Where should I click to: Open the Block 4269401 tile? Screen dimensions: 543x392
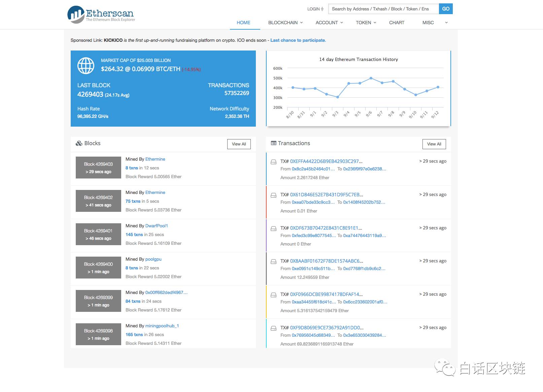point(98,234)
